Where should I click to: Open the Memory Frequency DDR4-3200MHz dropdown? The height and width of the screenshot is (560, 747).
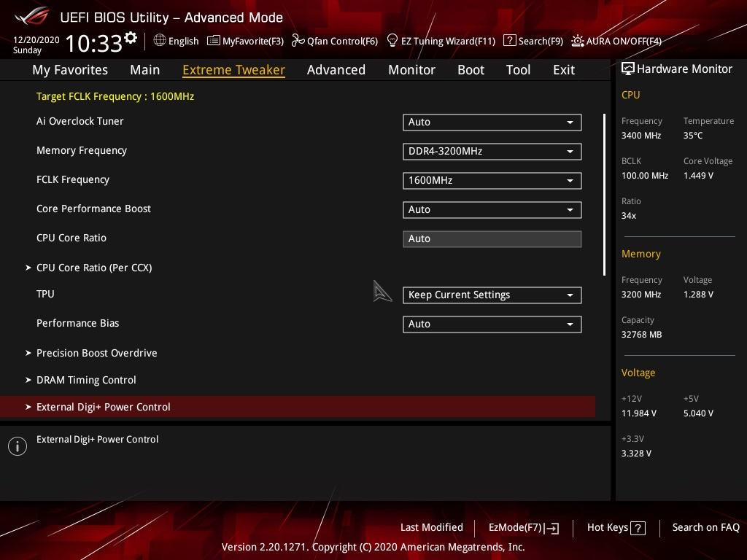pyautogui.click(x=492, y=152)
